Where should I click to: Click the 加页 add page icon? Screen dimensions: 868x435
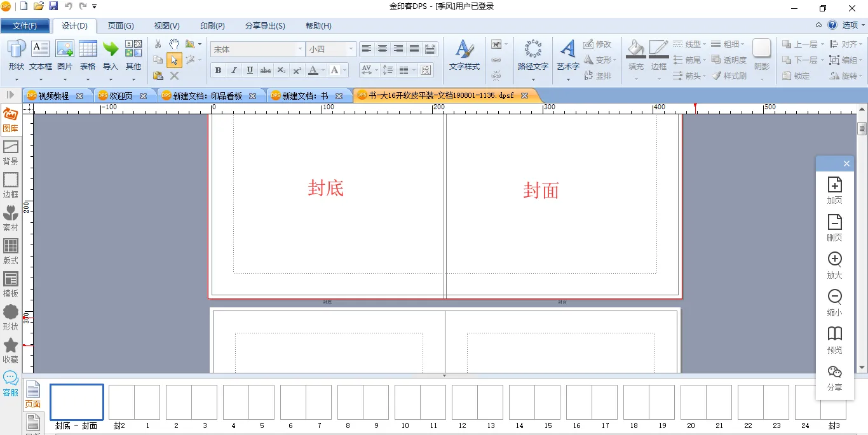pos(834,190)
